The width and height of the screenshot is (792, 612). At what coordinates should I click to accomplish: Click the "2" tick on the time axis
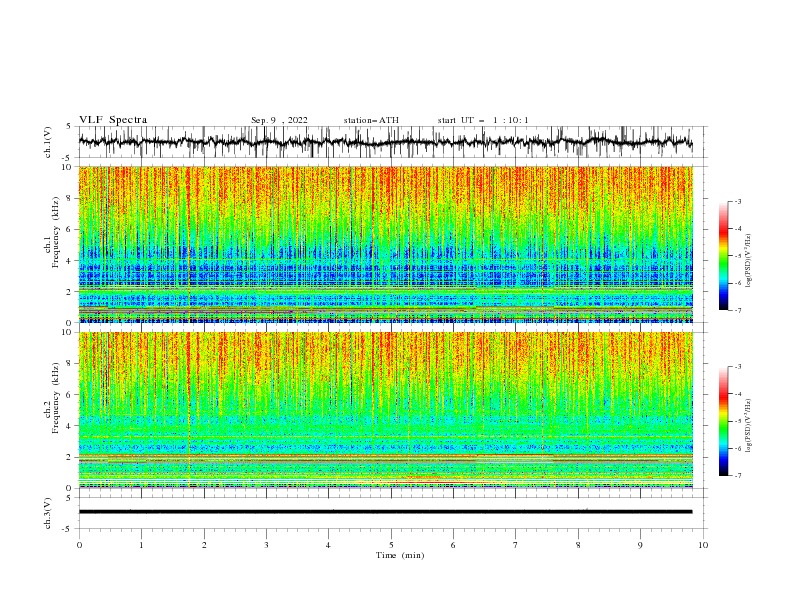click(204, 545)
